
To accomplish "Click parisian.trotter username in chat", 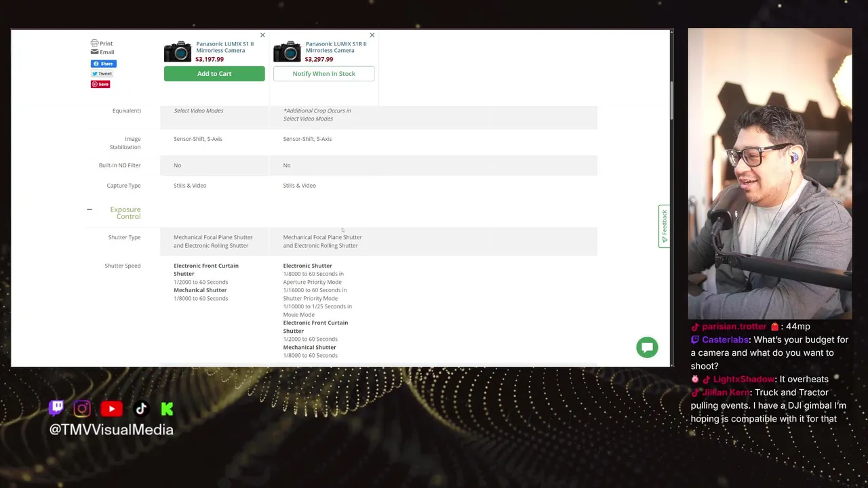I will (x=734, y=327).
